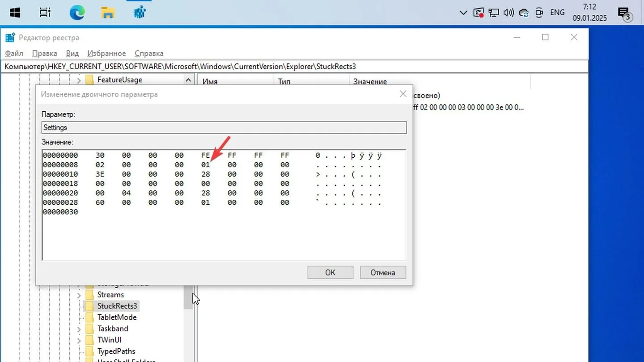The width and height of the screenshot is (644, 362).
Task: Click the network icon in the system tray
Action: [x=494, y=13]
